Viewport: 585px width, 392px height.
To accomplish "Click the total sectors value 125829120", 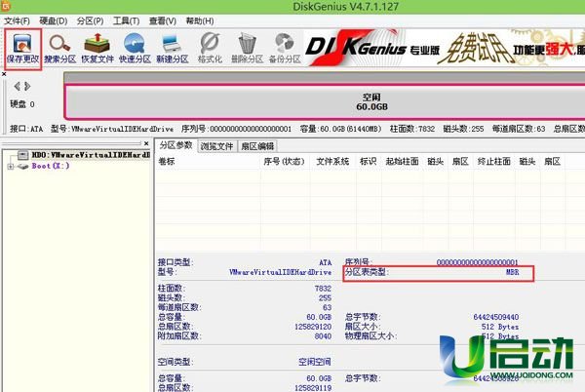I will (x=313, y=327).
